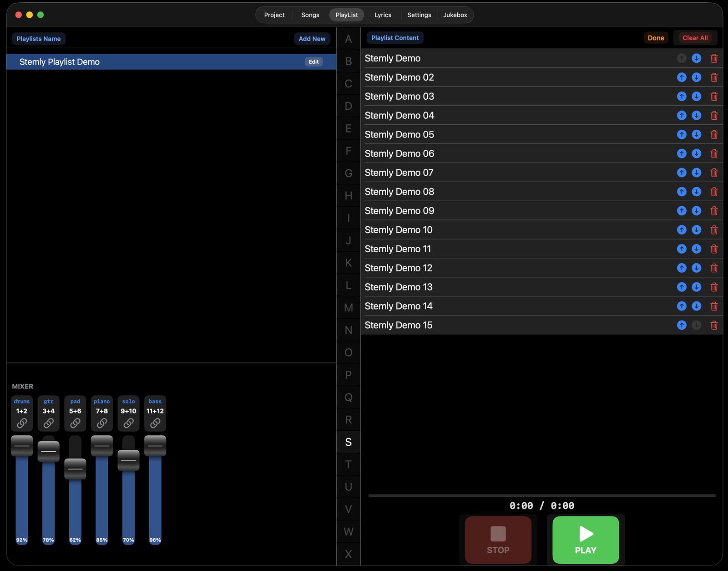Toggle link on gtr 3+4 channel
The width and height of the screenshot is (728, 571).
click(x=49, y=423)
